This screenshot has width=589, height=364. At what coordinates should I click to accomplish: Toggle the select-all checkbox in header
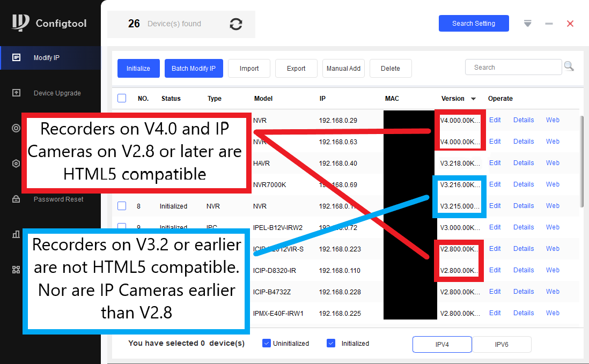click(x=122, y=98)
